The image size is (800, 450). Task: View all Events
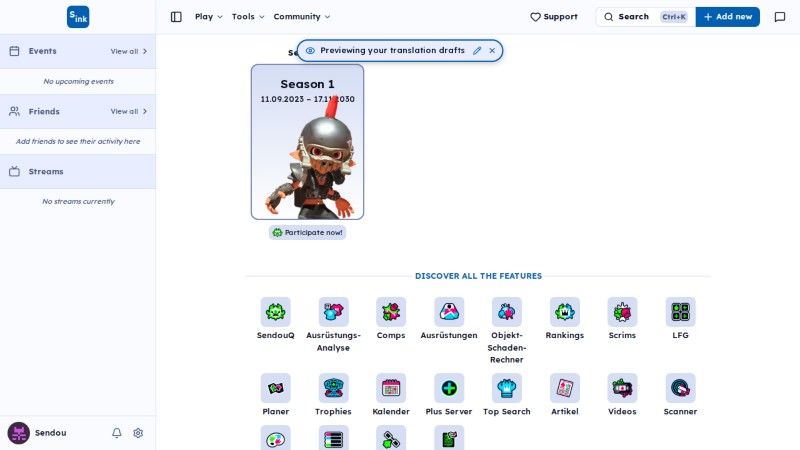coord(129,51)
